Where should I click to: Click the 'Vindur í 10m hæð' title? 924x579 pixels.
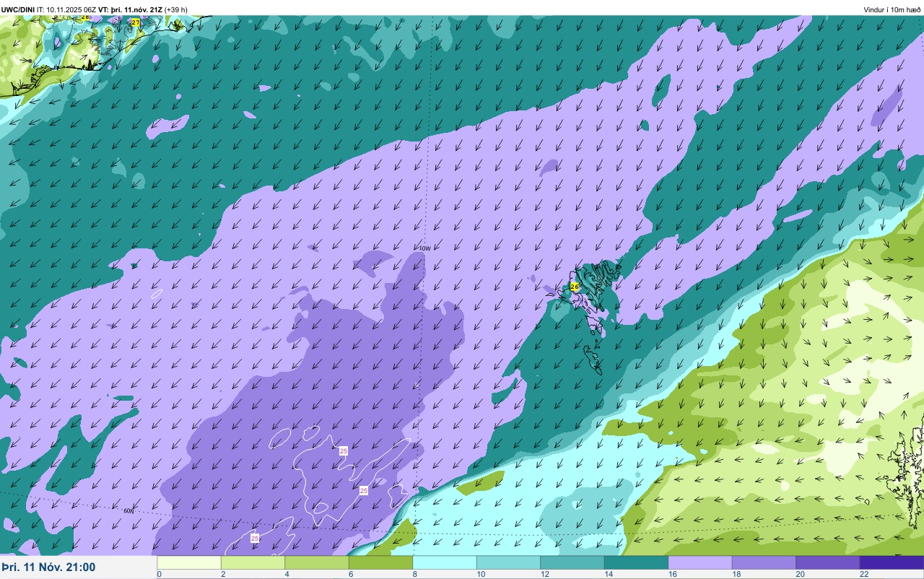(892, 9)
